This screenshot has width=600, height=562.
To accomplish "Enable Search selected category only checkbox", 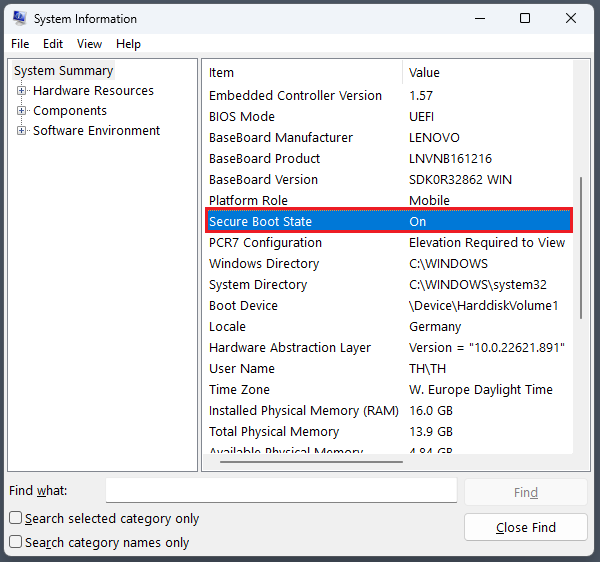I will coord(16,519).
